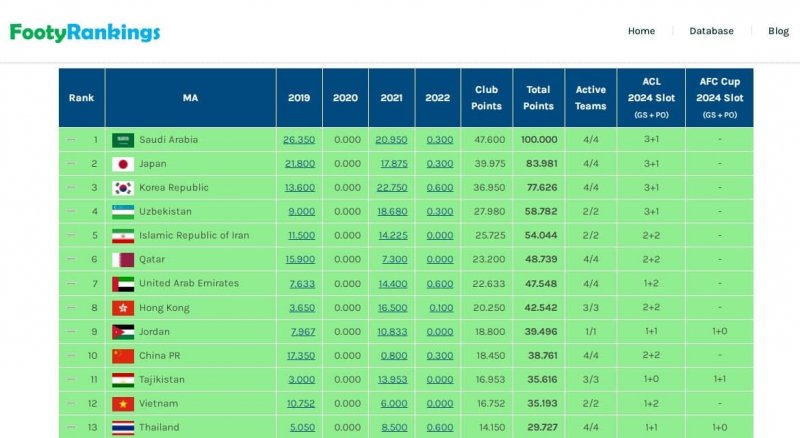Select the China PR country name
Image resolution: width=800 pixels, height=438 pixels.
[159, 356]
